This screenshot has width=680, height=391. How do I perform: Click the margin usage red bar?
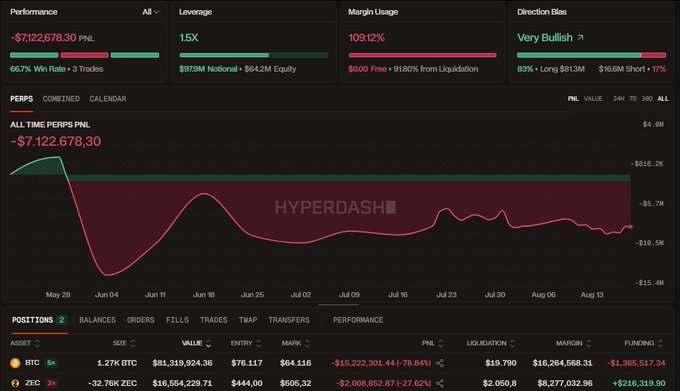(422, 55)
